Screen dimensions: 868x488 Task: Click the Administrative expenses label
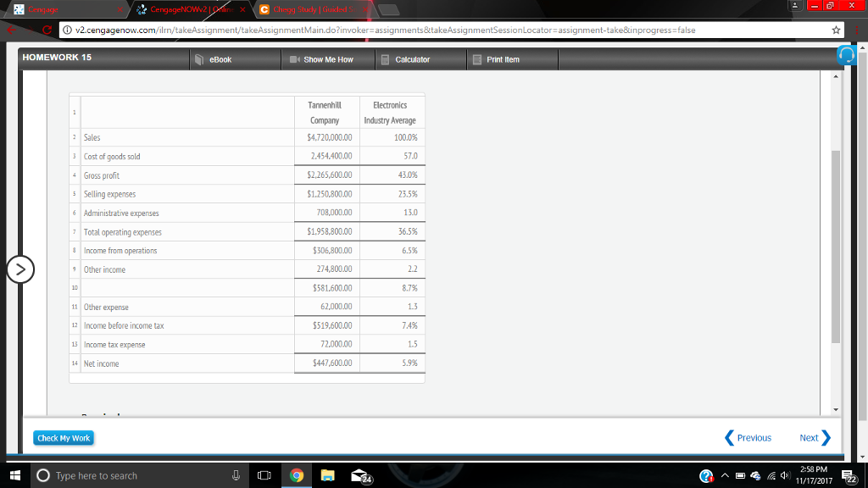121,213
